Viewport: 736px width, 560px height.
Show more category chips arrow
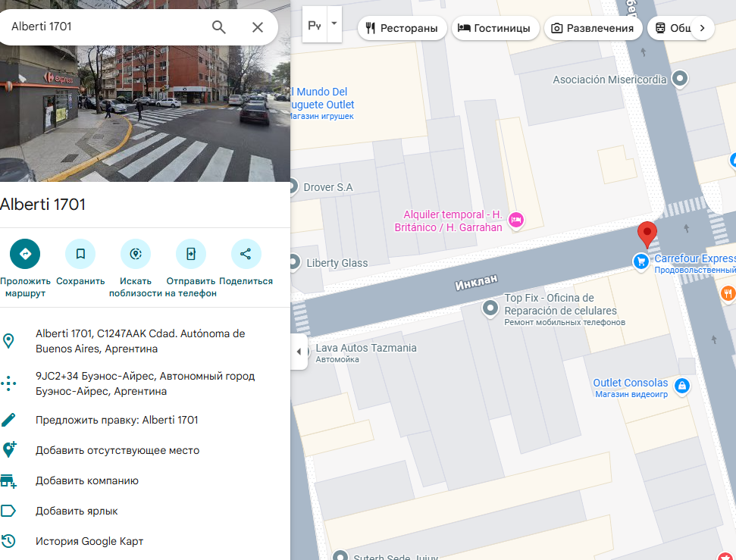click(702, 28)
